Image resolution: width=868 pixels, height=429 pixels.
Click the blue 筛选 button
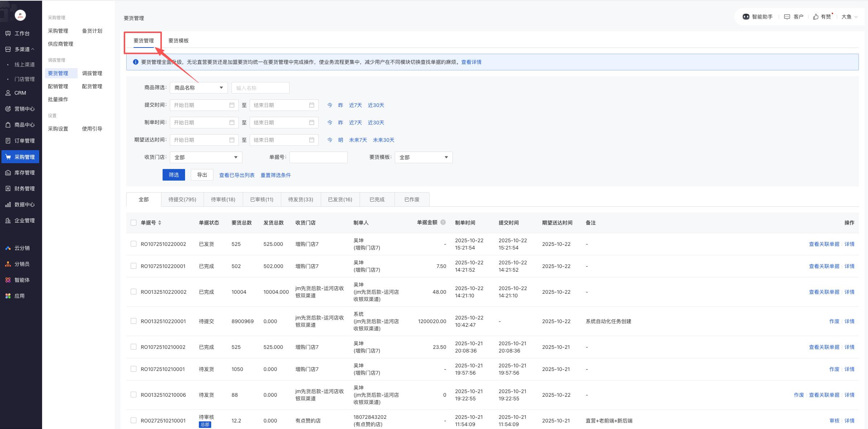(173, 175)
